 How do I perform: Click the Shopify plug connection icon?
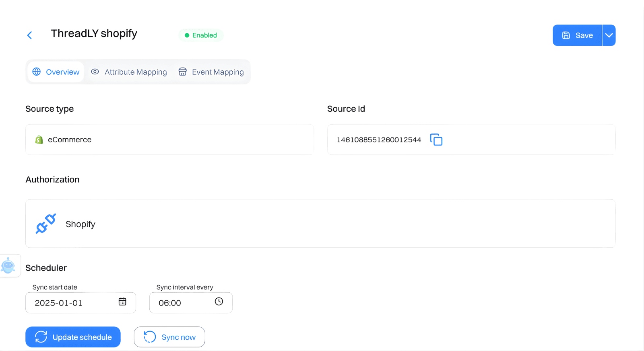(x=46, y=224)
